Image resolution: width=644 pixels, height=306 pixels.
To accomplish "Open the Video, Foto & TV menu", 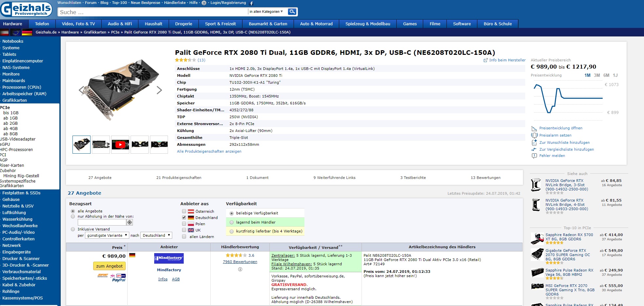I will (78, 24).
